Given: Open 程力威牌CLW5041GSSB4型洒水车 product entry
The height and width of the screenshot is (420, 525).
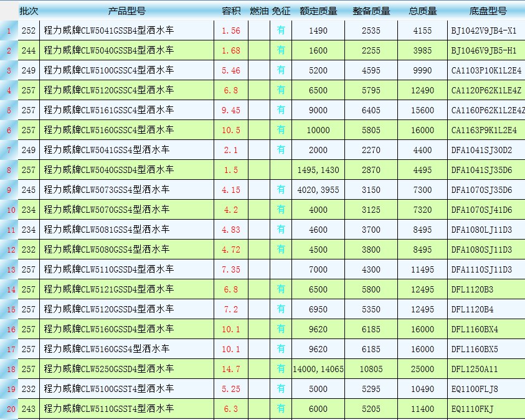Looking at the screenshot, I should click(108, 30).
